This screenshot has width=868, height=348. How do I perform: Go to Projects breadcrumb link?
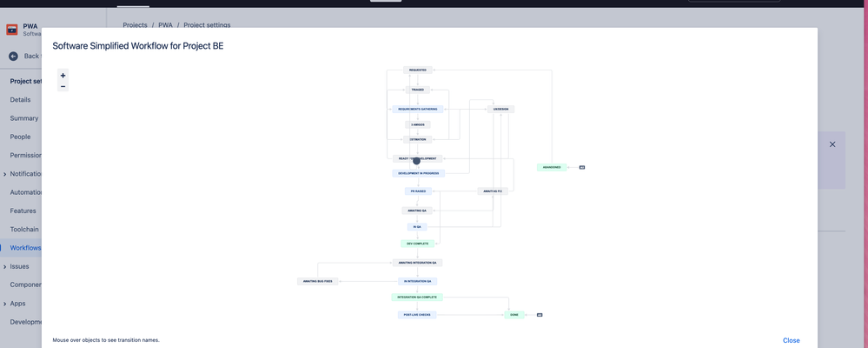click(135, 25)
